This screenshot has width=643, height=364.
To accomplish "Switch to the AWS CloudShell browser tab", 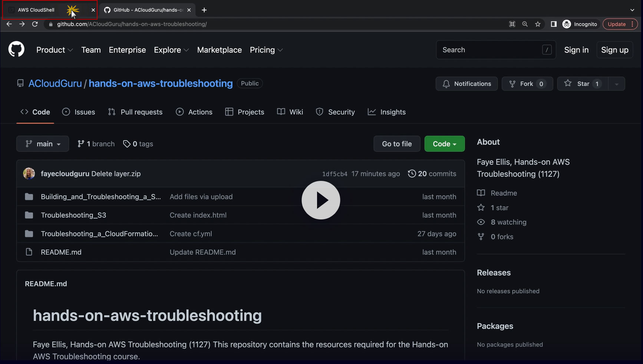I will pyautogui.click(x=36, y=10).
